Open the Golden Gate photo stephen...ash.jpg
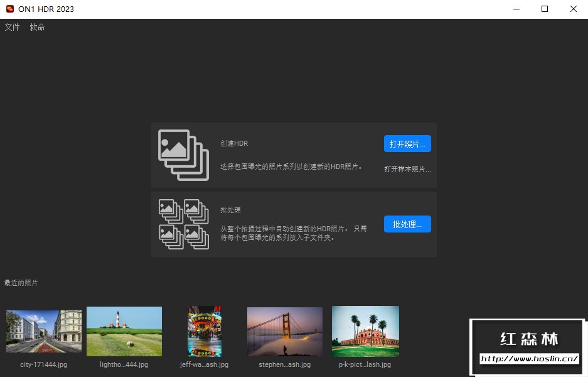588x377 pixels. [x=284, y=331]
